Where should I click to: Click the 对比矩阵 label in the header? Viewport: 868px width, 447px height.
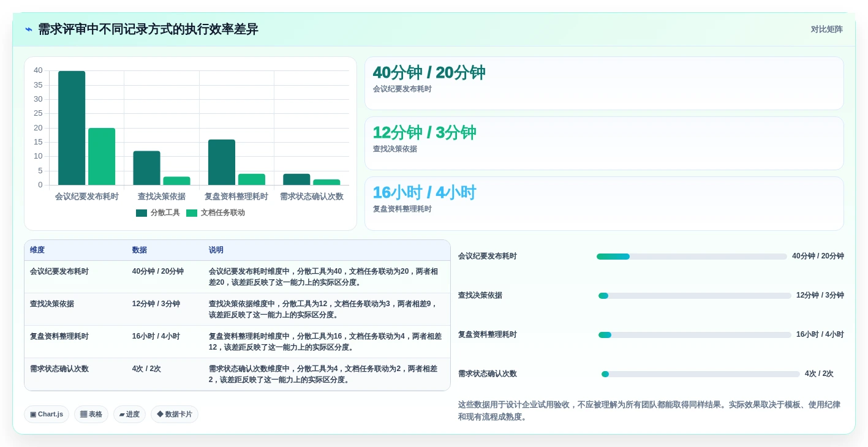point(826,29)
